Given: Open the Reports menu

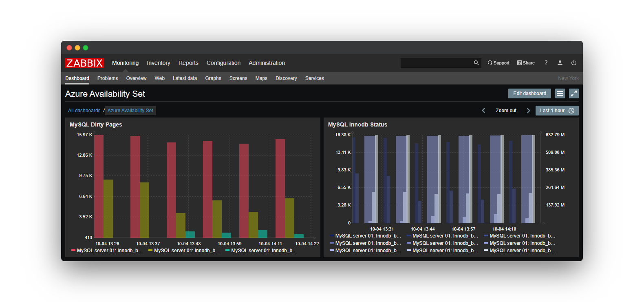Looking at the screenshot, I should 188,63.
